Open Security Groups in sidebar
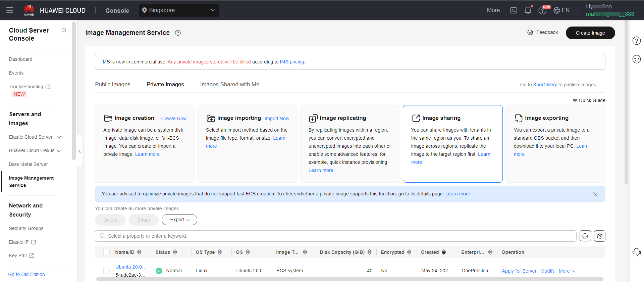This screenshot has width=644, height=282. coord(26,228)
